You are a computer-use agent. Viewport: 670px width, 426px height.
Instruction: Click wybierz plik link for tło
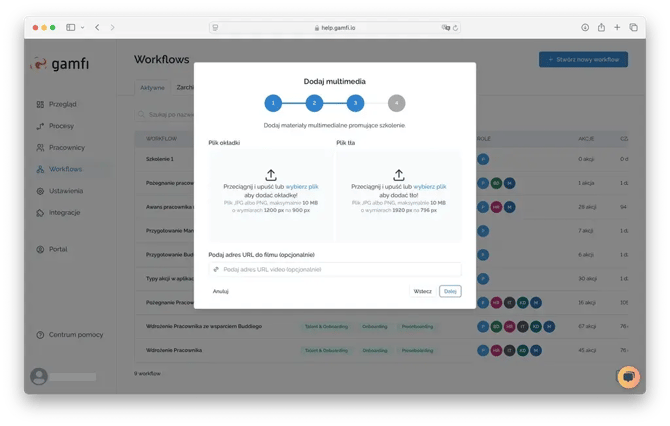[430, 187]
